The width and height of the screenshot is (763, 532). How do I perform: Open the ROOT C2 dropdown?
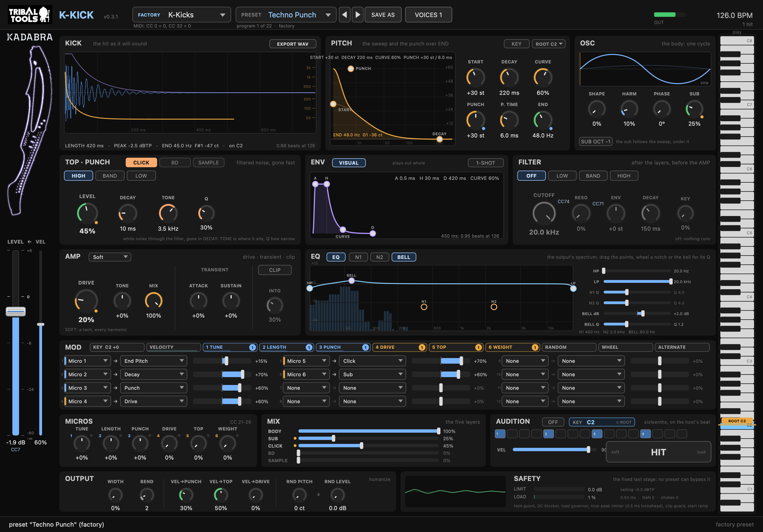coord(549,44)
